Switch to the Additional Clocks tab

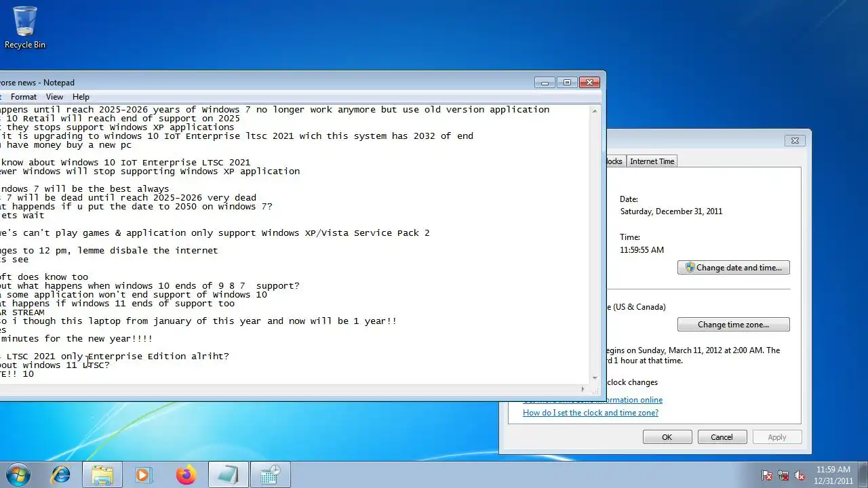click(x=615, y=161)
